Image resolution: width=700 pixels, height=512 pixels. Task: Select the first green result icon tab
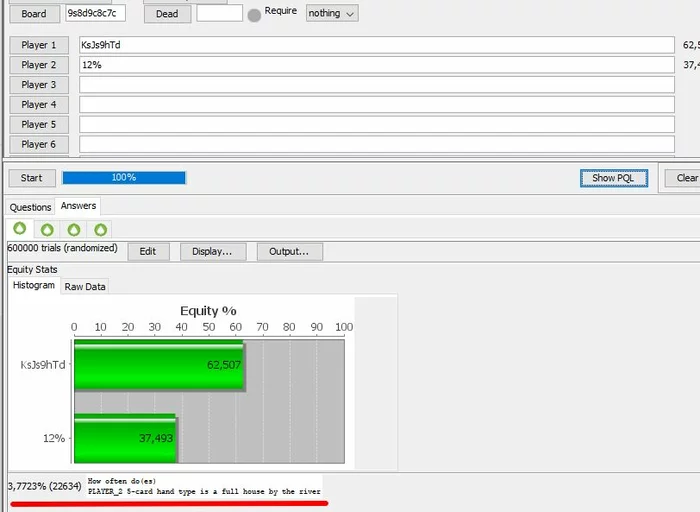[x=20, y=229]
